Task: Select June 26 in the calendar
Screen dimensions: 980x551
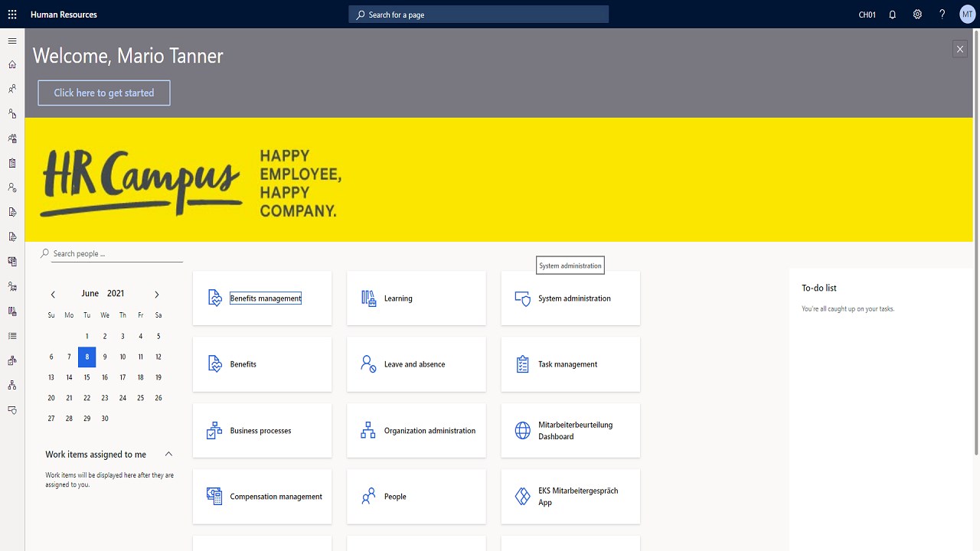Action: 158,398
